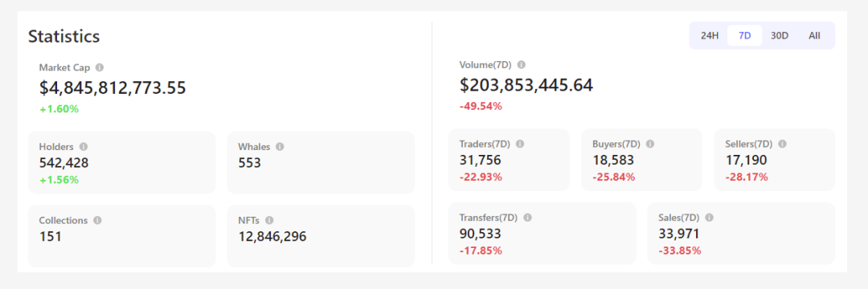Switch to the 30D period
Image resolution: width=868 pixels, height=289 pixels.
pyautogui.click(x=780, y=35)
